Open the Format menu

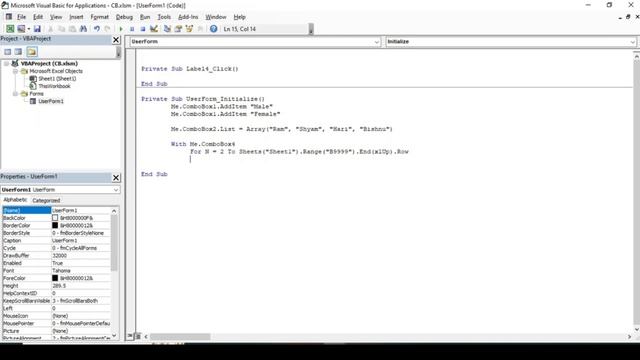[100, 17]
